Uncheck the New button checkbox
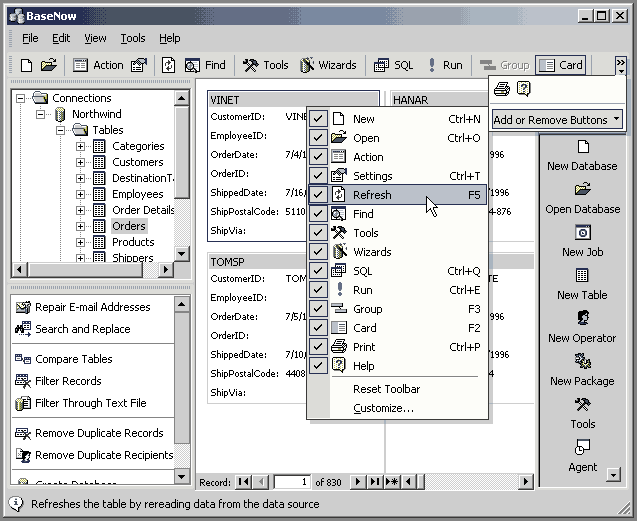The image size is (637, 521). tap(318, 119)
